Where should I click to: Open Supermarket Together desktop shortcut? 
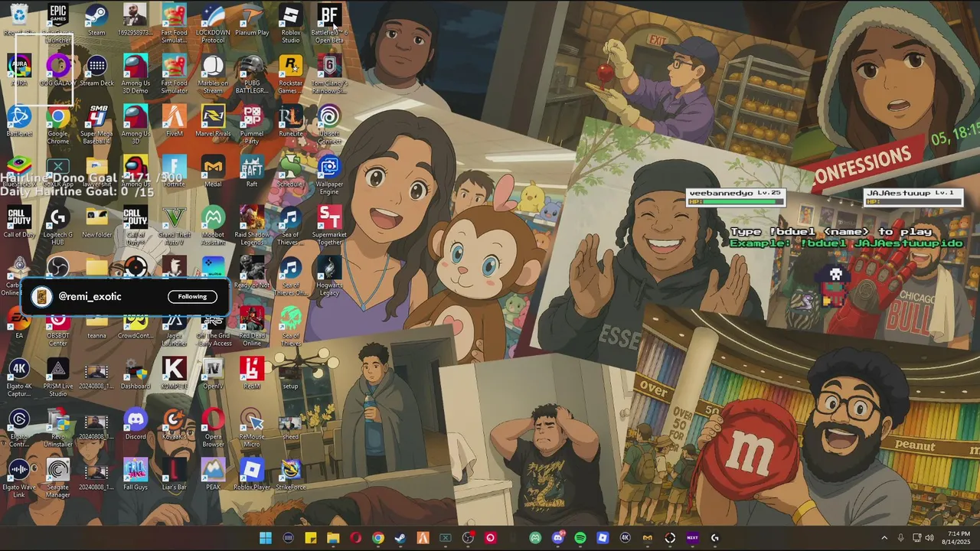point(329,224)
